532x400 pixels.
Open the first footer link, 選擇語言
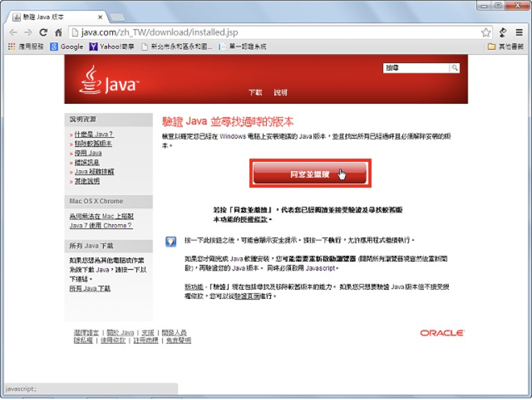click(x=86, y=333)
